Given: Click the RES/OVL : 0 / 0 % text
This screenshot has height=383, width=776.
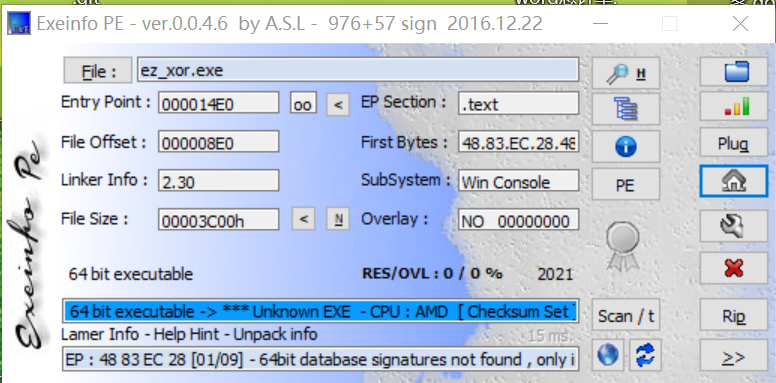Looking at the screenshot, I should click(x=432, y=273).
